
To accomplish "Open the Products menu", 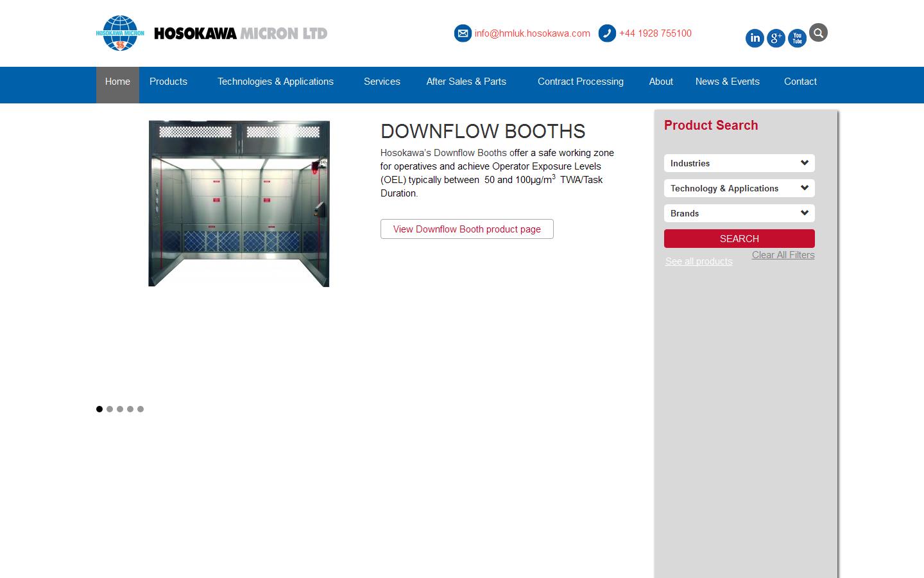I will tap(168, 82).
